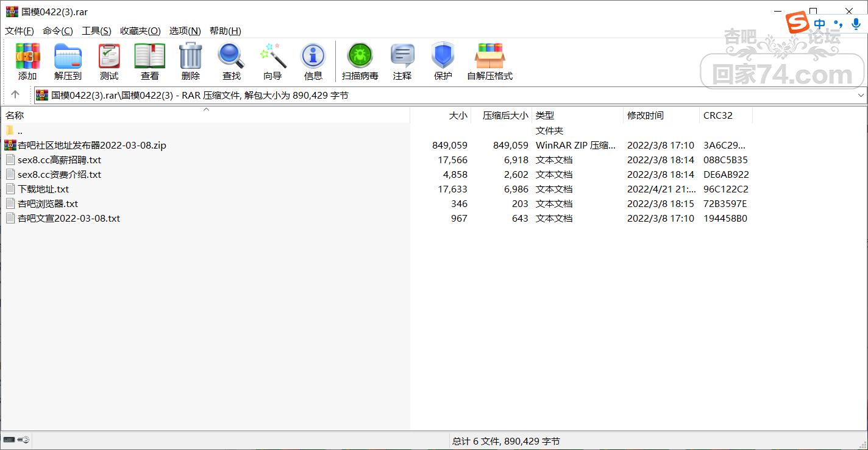Select file sex8.cc高薪招聘.txt

(x=60, y=160)
